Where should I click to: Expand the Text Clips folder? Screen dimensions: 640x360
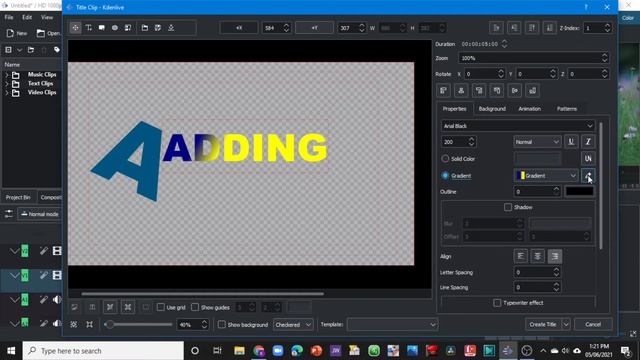(7, 84)
